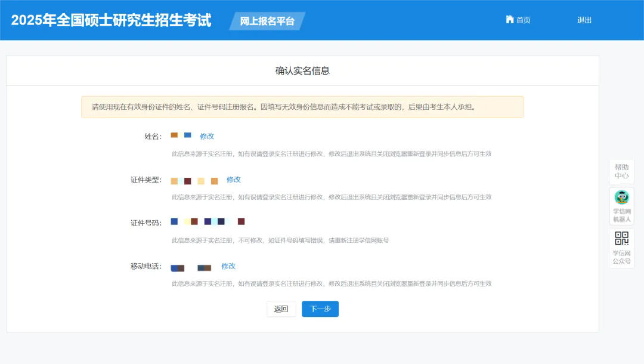Click the home icon beside 首页
This screenshot has width=644, height=364.
pos(510,19)
